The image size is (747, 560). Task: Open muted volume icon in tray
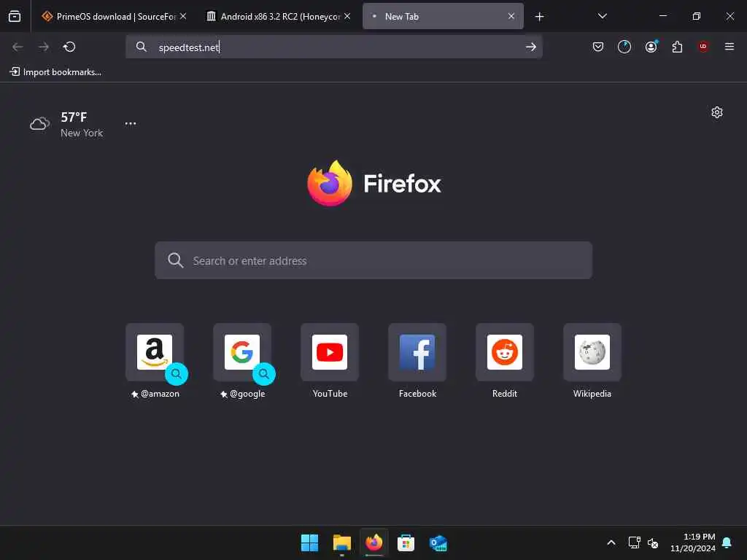click(x=653, y=542)
